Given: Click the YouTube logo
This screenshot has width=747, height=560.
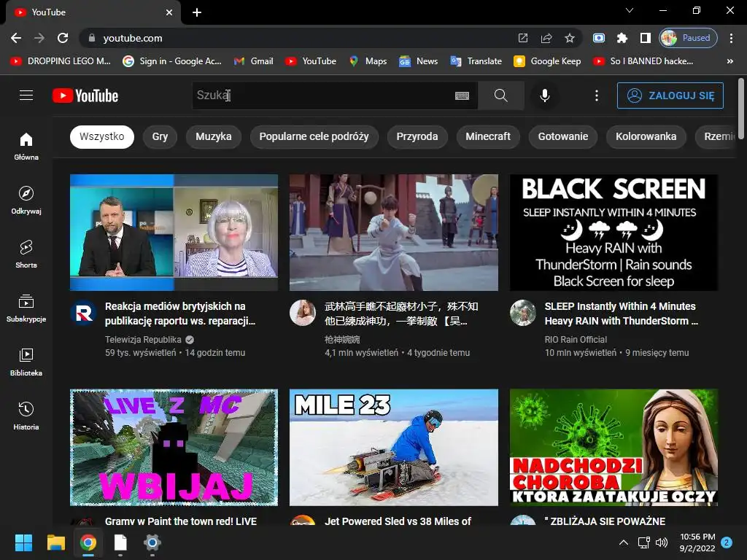Looking at the screenshot, I should pos(85,96).
